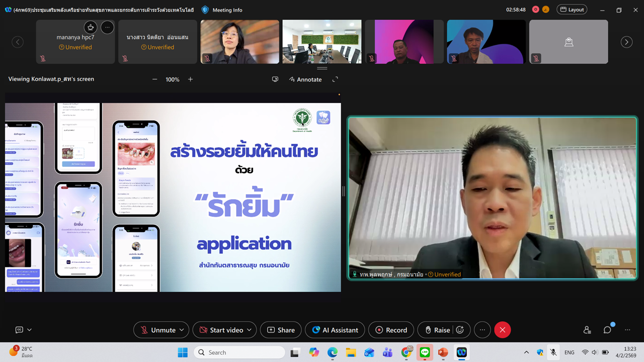The image size is (644, 362).
Task: Click the Annotate tool on shared screen
Action: [305, 79]
